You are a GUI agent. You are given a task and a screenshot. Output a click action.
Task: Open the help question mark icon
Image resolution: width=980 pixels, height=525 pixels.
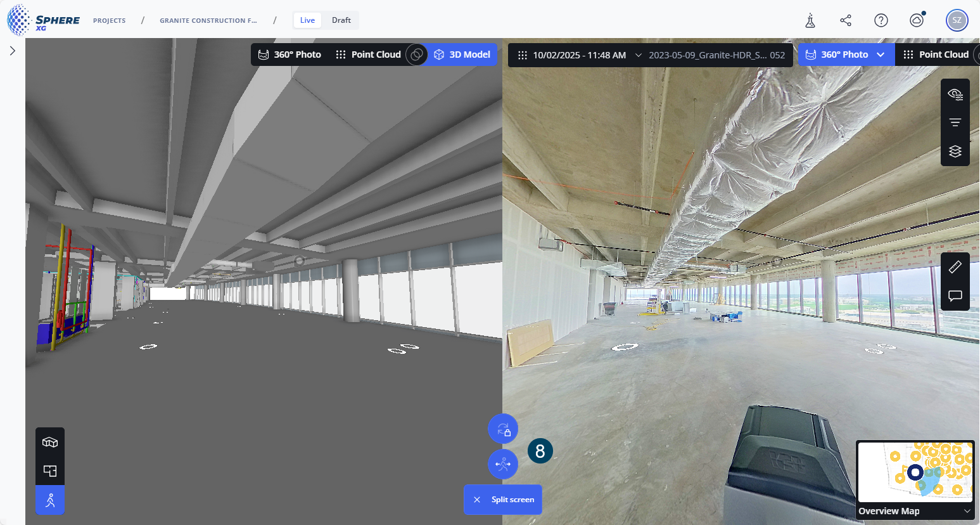click(881, 20)
